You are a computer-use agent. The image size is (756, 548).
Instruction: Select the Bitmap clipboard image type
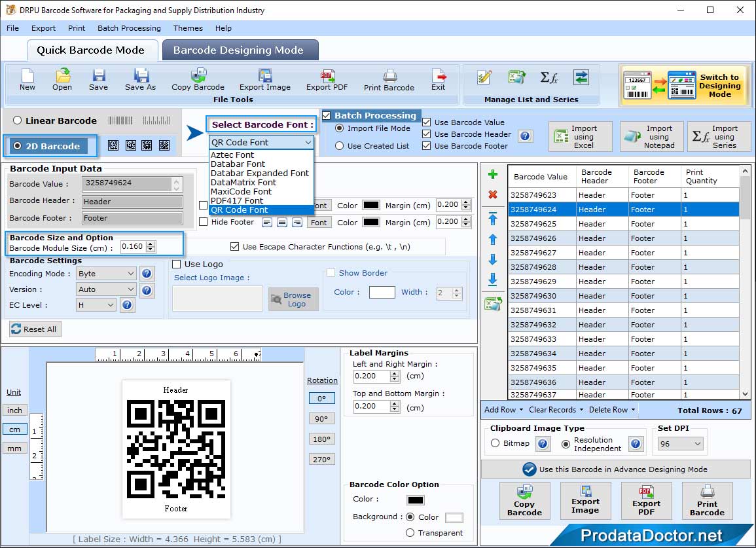coord(495,443)
